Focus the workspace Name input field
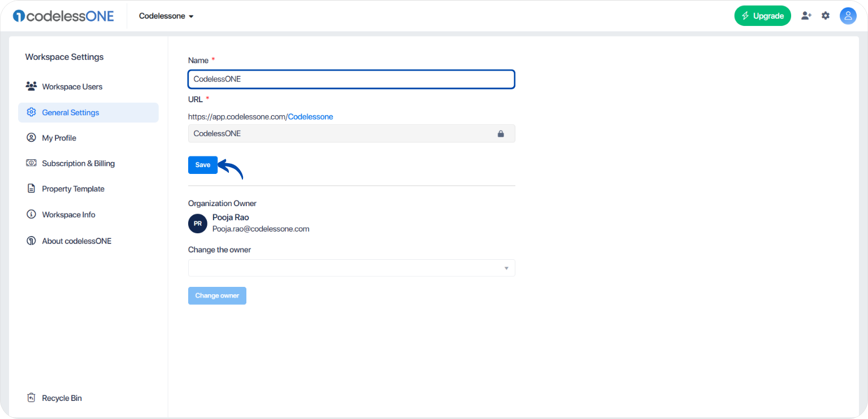868x419 pixels. point(351,79)
